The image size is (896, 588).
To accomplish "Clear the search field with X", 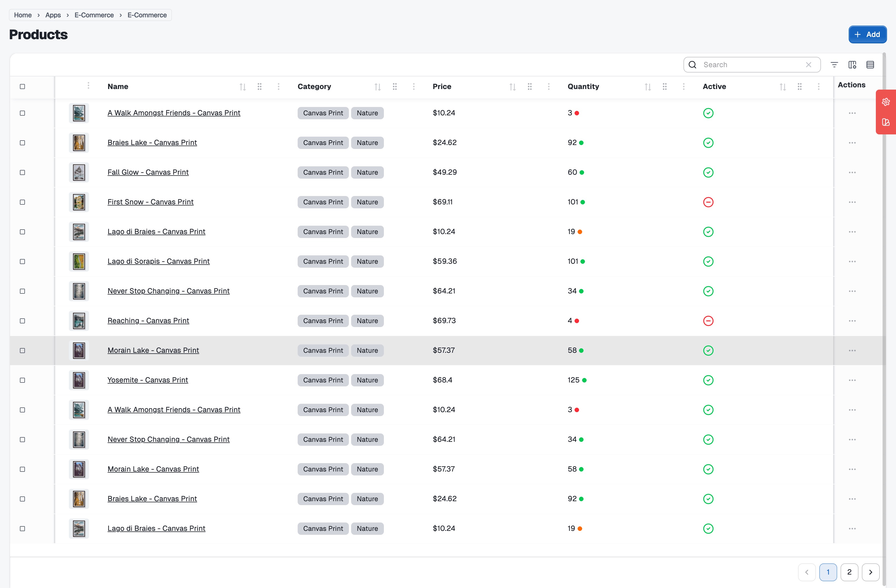I will pos(808,65).
